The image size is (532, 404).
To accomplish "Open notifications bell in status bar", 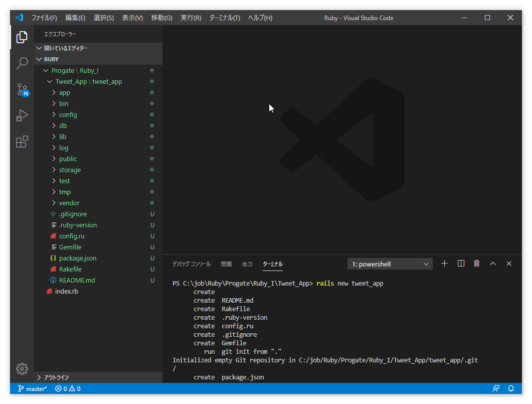I will pyautogui.click(x=511, y=388).
